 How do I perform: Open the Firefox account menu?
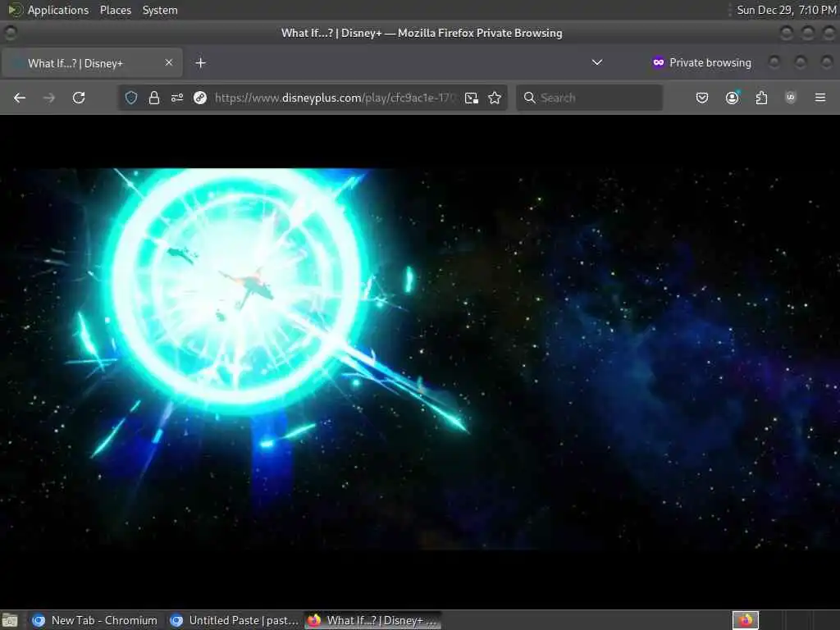coord(732,98)
